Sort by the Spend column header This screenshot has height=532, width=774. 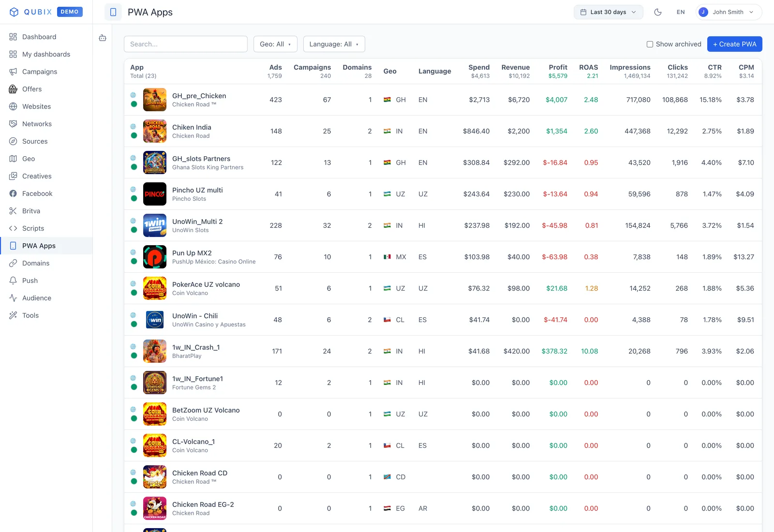(479, 67)
